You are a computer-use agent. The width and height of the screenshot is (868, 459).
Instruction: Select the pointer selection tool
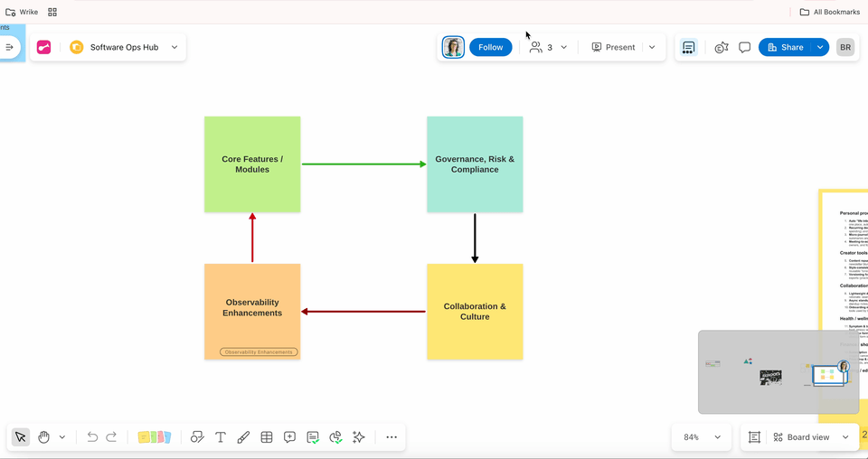point(21,437)
